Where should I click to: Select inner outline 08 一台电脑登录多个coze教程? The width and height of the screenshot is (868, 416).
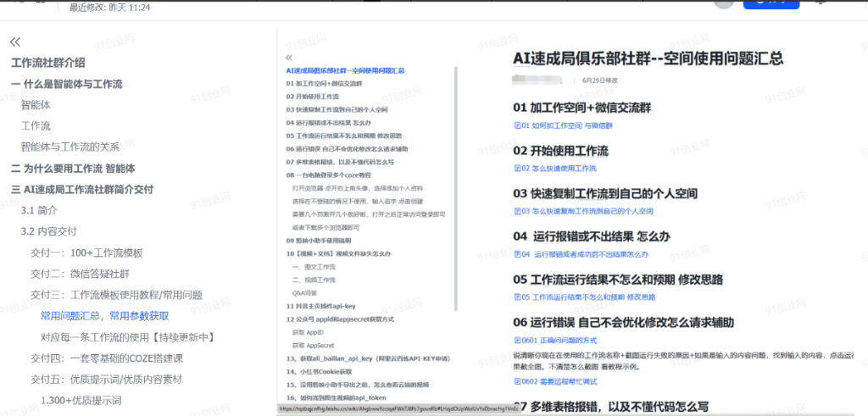(x=329, y=175)
